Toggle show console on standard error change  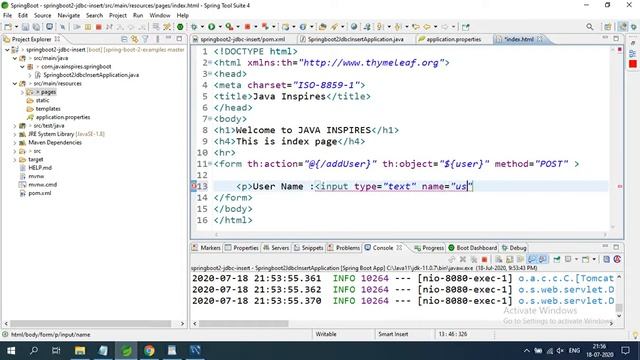pos(542,259)
